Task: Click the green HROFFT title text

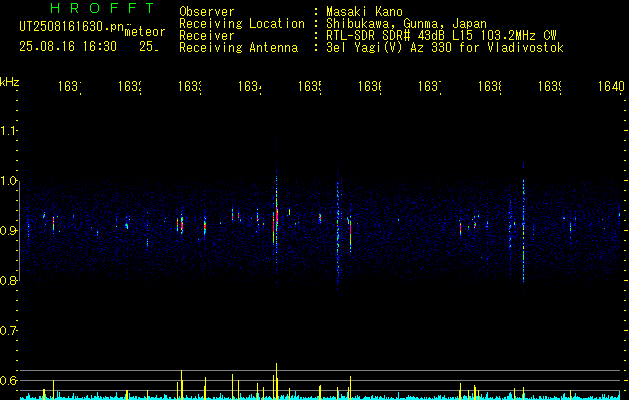Action: pos(103,8)
